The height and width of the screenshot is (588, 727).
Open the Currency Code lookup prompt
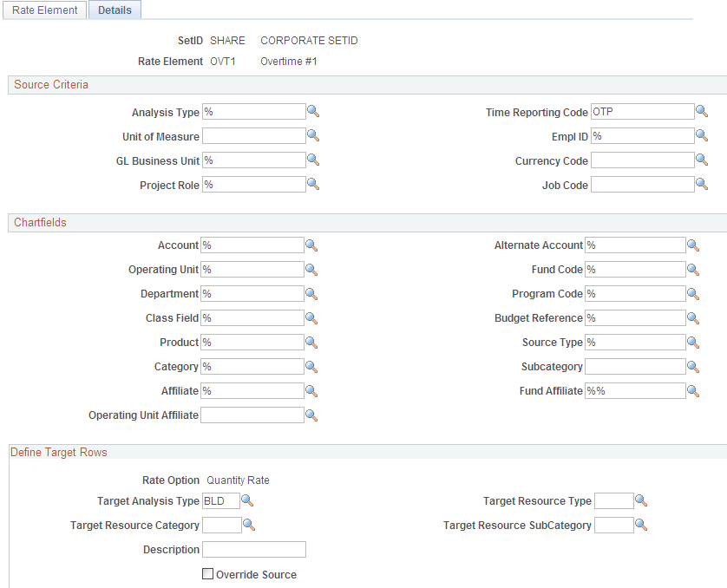point(702,160)
